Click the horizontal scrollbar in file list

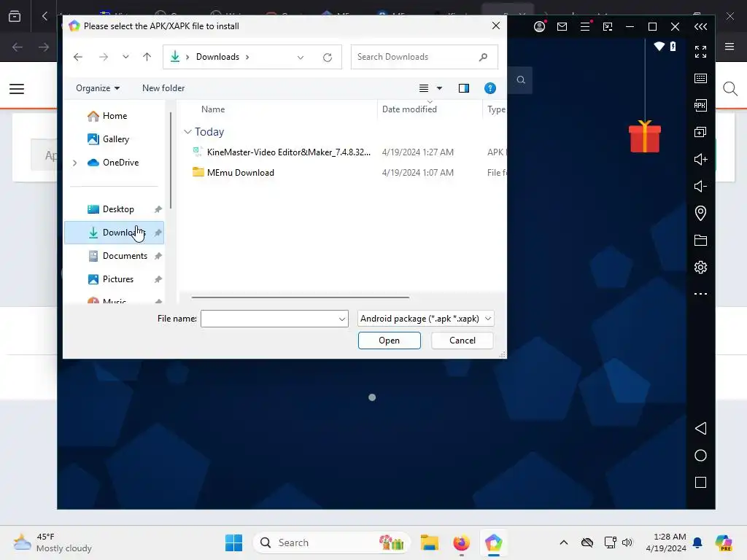[300, 297]
